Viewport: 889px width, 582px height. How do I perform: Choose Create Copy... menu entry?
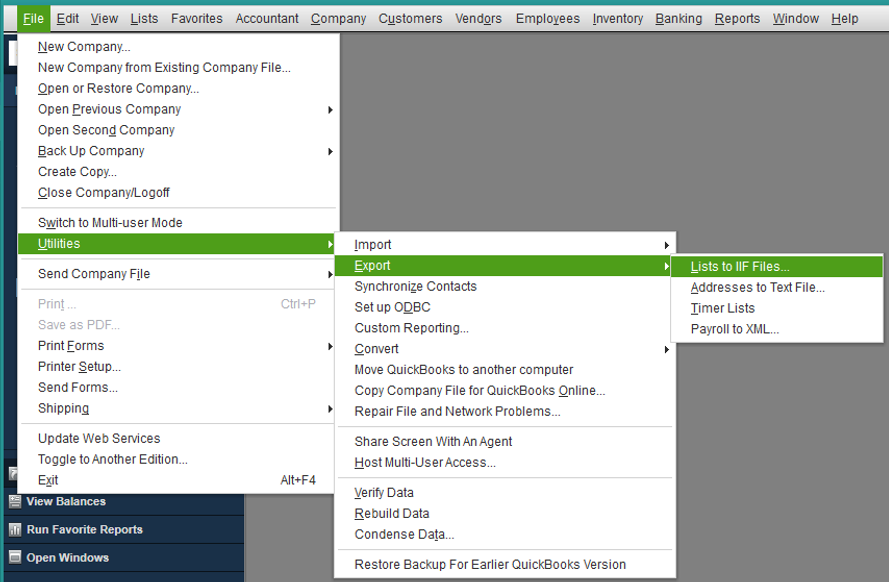pos(177,172)
